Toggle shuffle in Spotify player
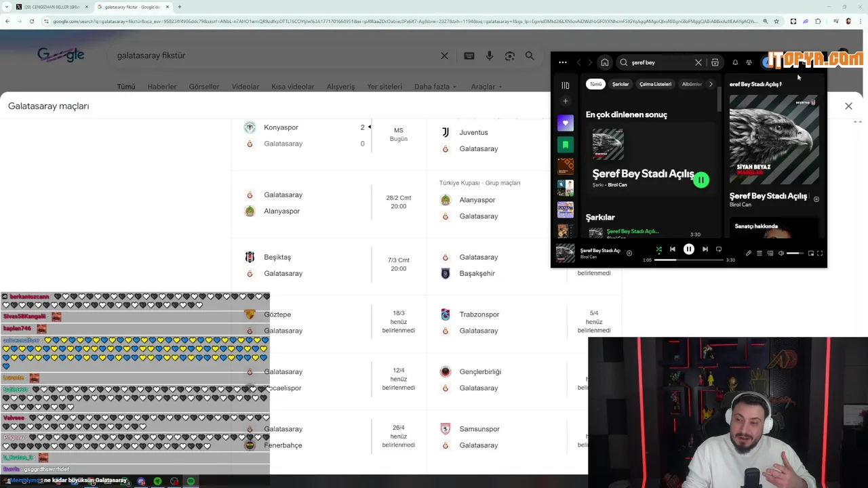This screenshot has width=868, height=488. (x=658, y=249)
